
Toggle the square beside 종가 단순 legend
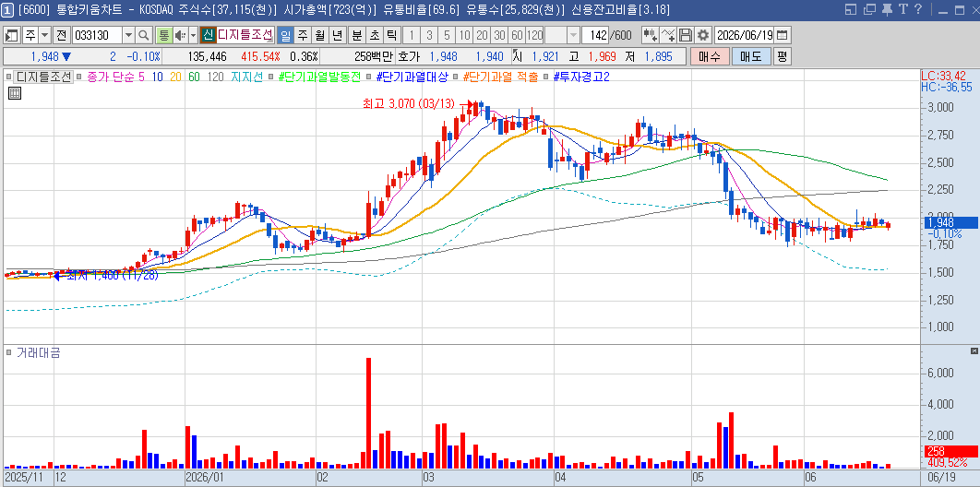click(80, 77)
